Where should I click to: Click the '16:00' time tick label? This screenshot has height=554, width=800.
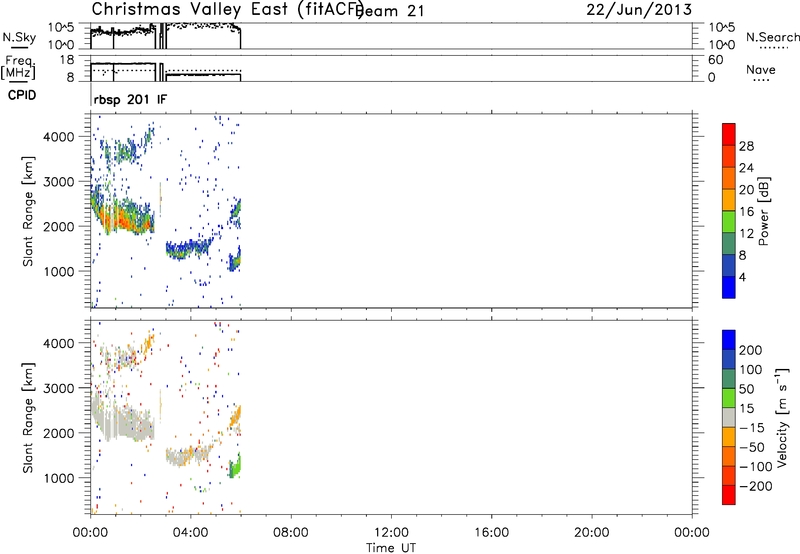(x=491, y=533)
